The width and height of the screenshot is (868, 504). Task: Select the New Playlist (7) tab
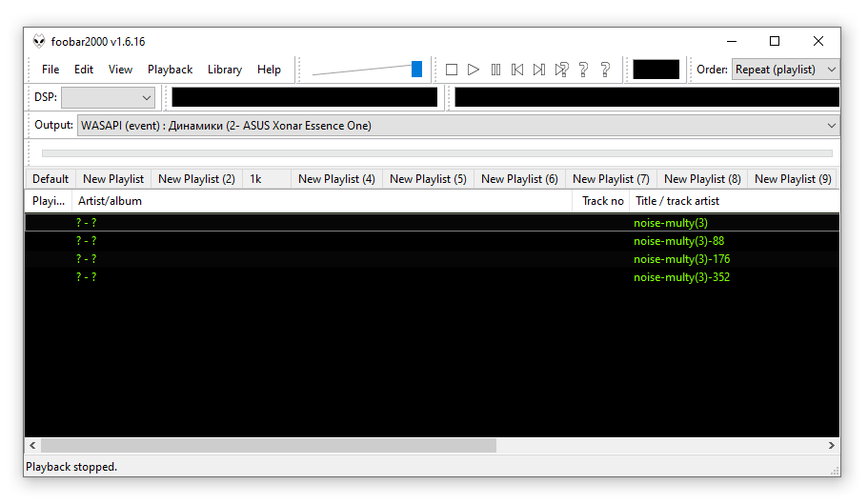(611, 179)
